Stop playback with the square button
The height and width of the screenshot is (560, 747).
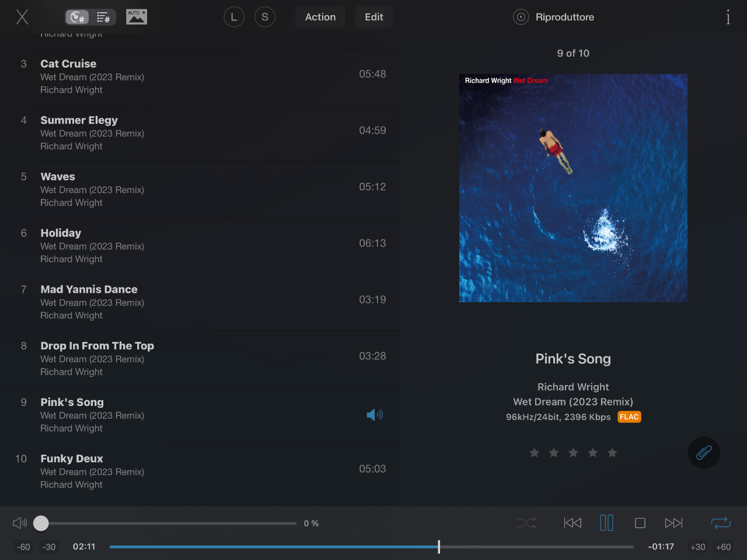pos(640,523)
